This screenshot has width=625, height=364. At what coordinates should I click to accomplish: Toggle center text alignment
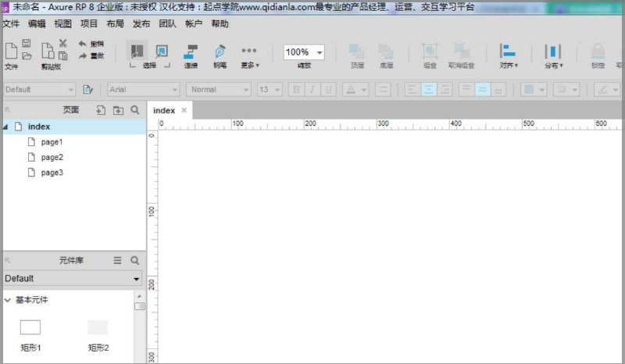(x=428, y=89)
